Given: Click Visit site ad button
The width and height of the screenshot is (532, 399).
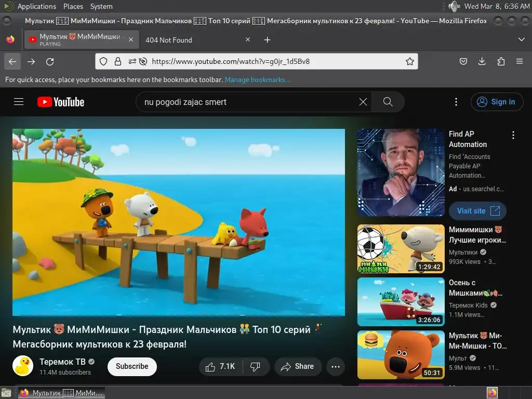Looking at the screenshot, I should [477, 211].
